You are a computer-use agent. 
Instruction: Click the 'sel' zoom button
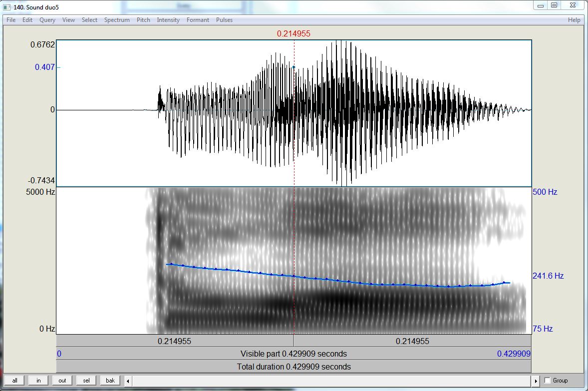coord(86,381)
